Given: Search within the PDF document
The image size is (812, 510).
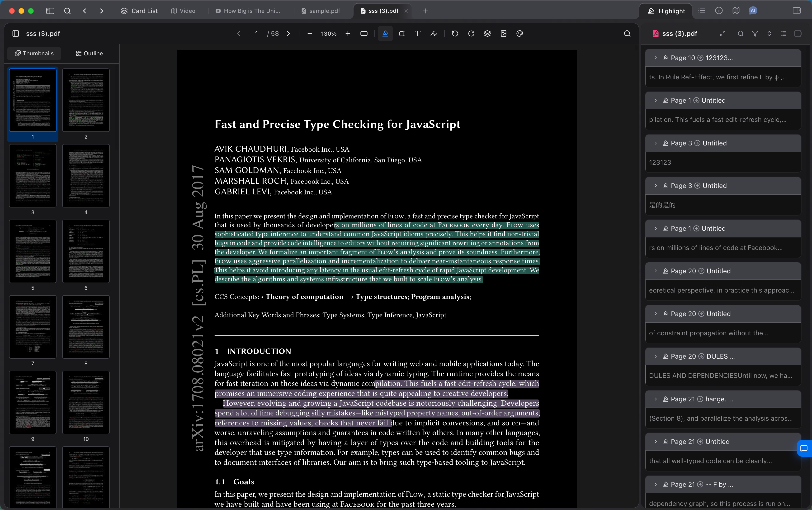Looking at the screenshot, I should (x=627, y=34).
